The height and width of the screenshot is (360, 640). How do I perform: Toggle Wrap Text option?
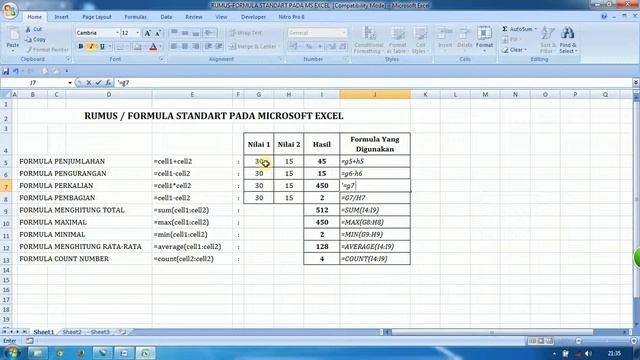[246, 33]
